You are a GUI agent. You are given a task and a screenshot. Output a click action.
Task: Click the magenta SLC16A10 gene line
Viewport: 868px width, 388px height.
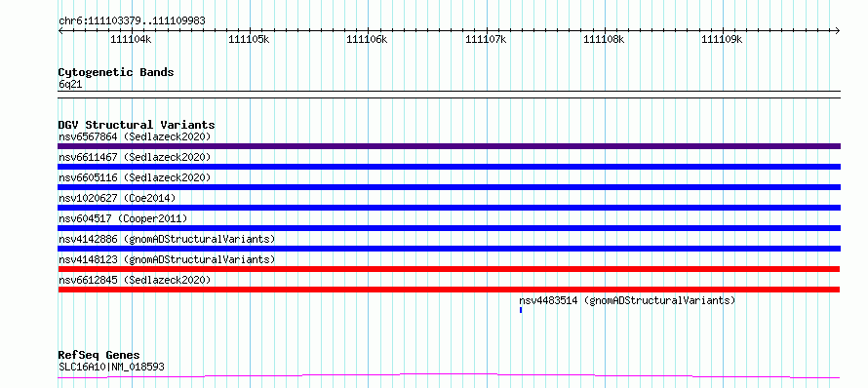coord(449,376)
